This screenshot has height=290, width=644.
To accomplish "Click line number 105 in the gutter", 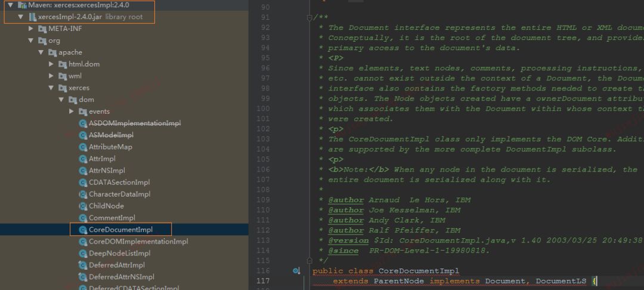I will point(262,149).
